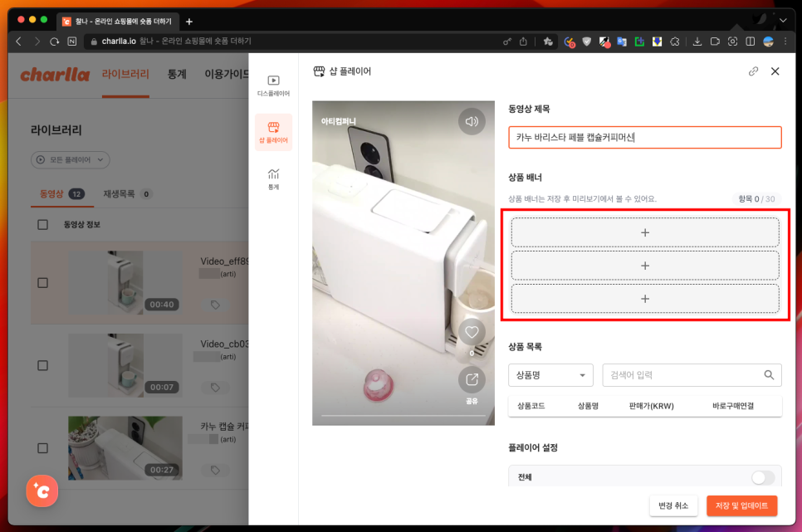The width and height of the screenshot is (802, 532).
Task: Click the 동영상 제목 input field
Action: click(x=645, y=137)
